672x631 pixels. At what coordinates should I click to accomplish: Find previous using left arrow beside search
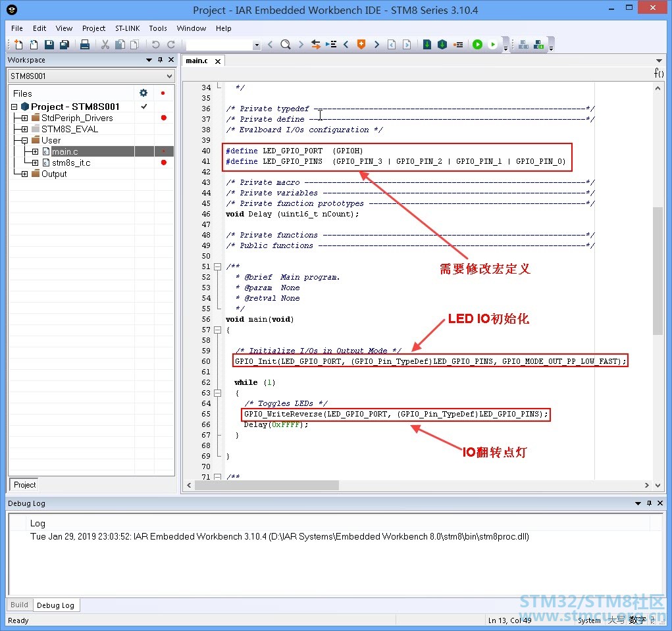[271, 45]
